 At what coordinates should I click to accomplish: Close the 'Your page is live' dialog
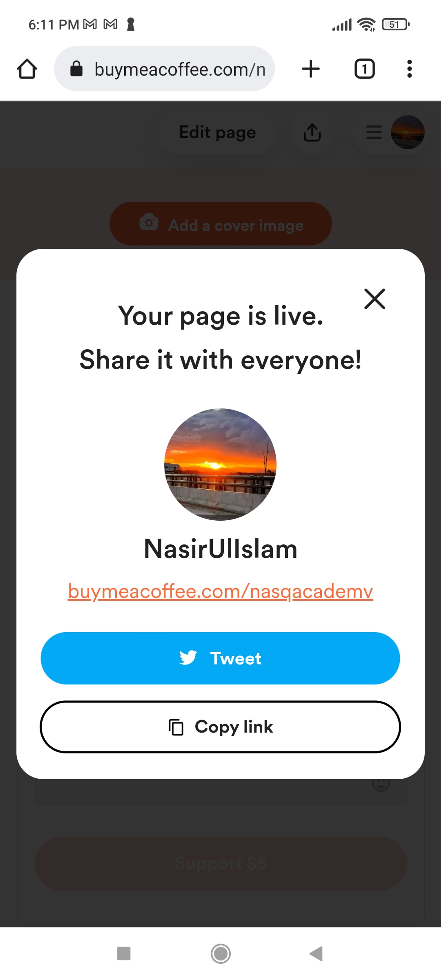tap(375, 299)
